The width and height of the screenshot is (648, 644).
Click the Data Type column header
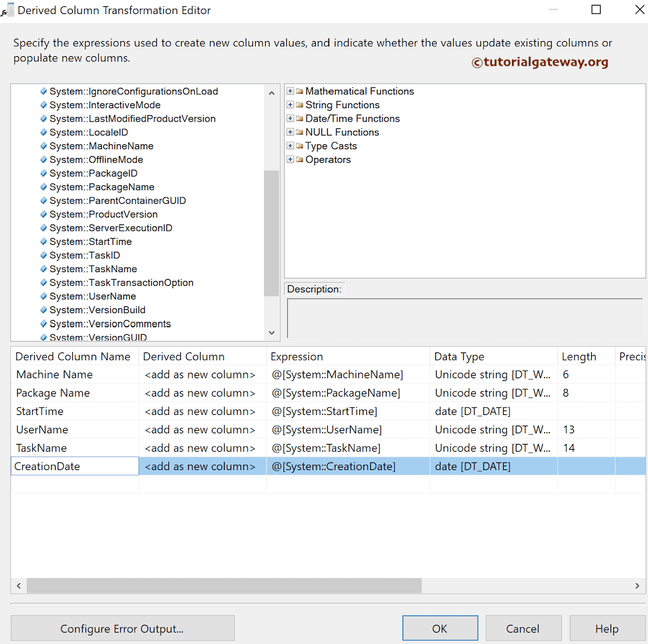pyautogui.click(x=459, y=356)
